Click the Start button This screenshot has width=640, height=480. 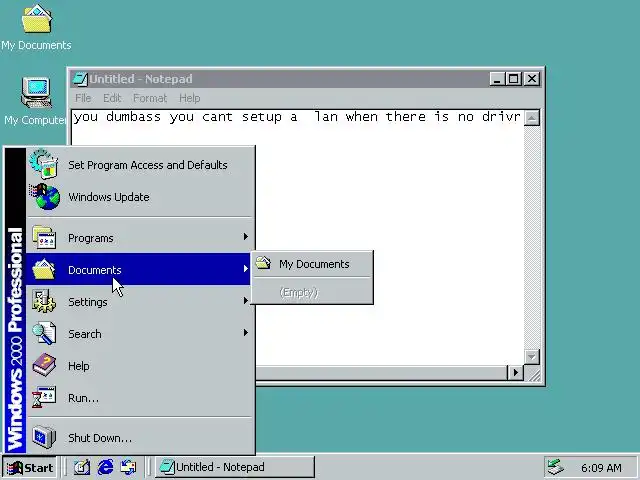pyautogui.click(x=30, y=467)
